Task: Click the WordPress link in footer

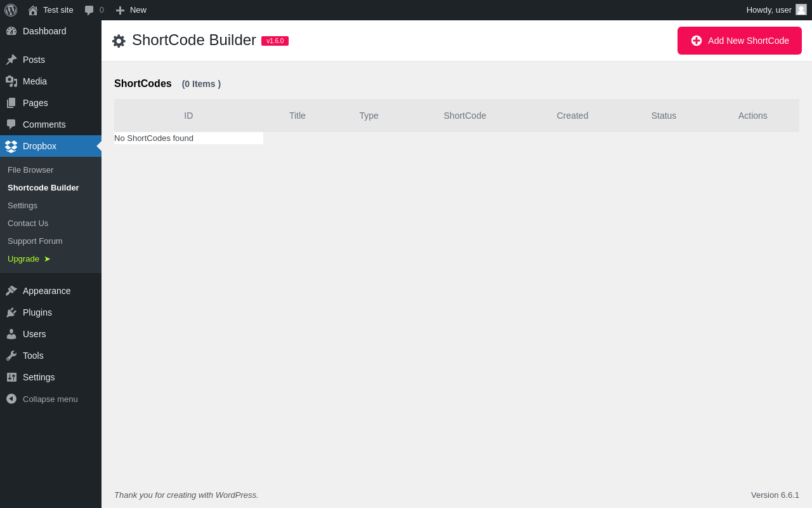Action: click(x=236, y=495)
